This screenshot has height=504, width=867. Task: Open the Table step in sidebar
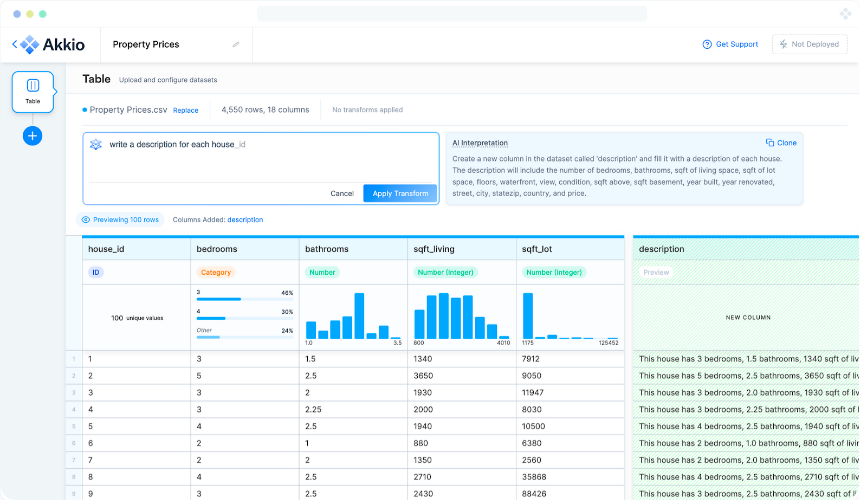[x=33, y=92]
